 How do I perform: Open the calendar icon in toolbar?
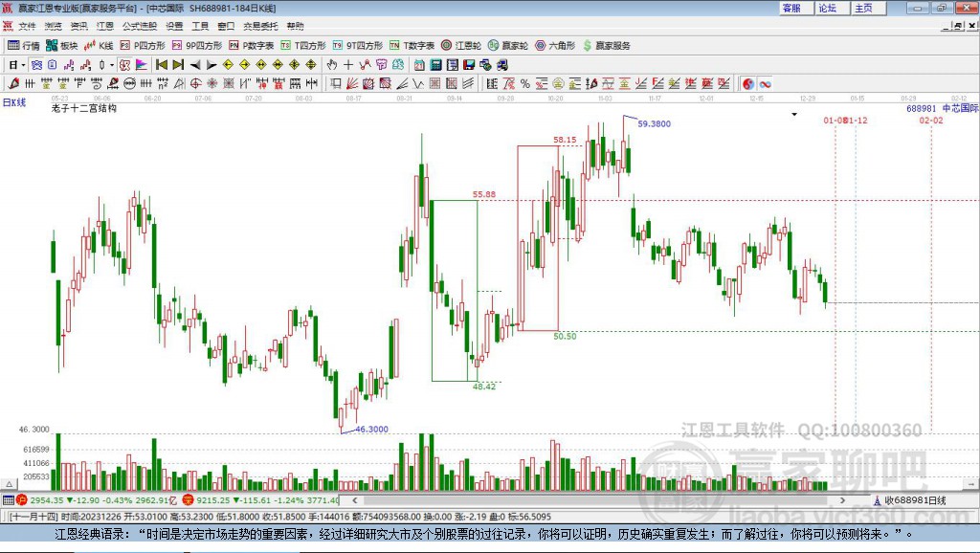coord(419,65)
